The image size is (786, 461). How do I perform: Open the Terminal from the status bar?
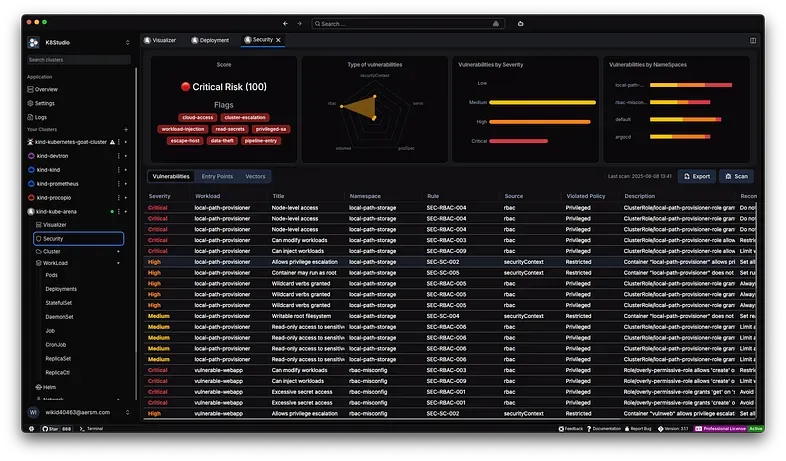[94, 428]
